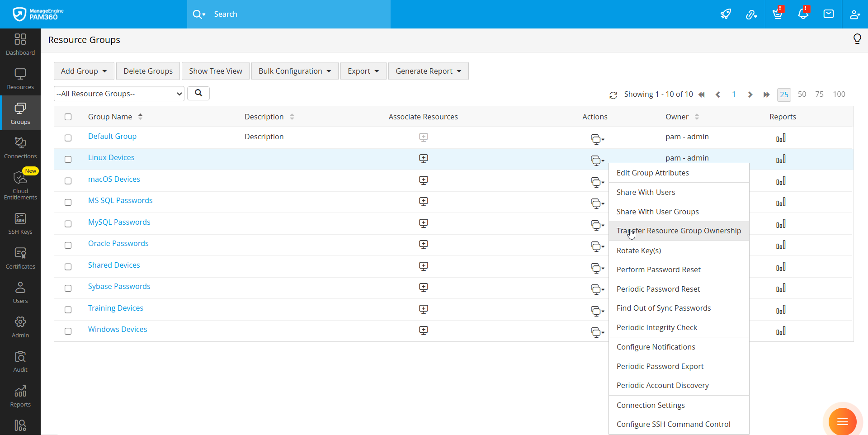This screenshot has width=868, height=435.
Task: Expand the Generate Report dropdown
Action: coord(428,71)
